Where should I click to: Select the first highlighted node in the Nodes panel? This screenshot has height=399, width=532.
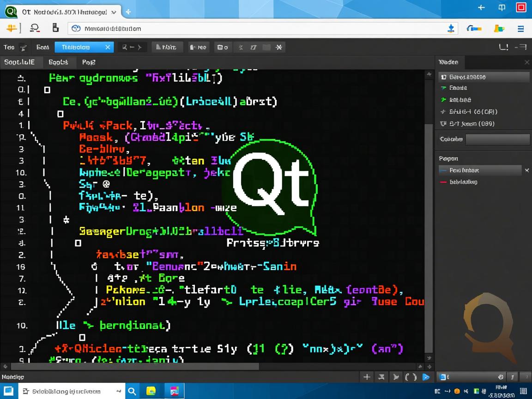(484, 77)
